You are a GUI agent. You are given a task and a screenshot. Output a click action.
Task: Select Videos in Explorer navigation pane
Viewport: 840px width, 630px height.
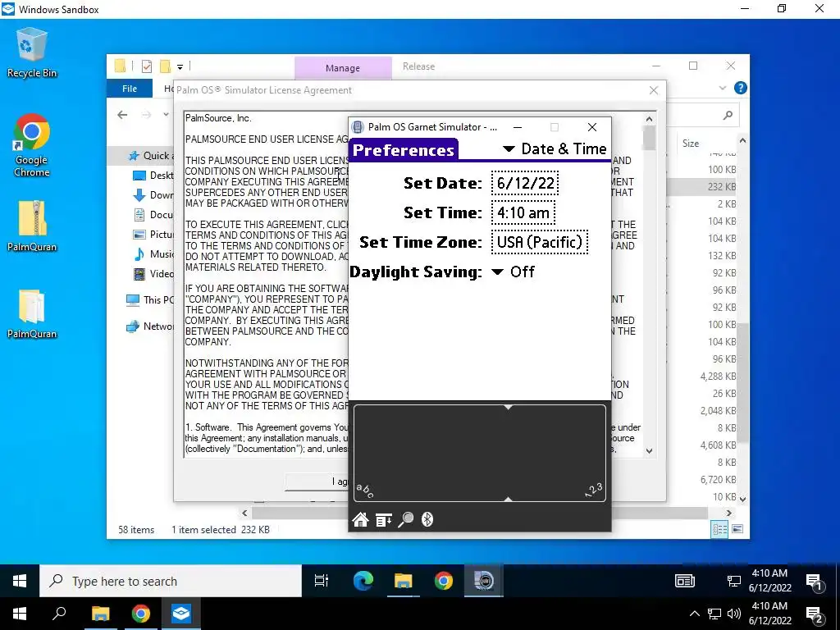point(153,274)
